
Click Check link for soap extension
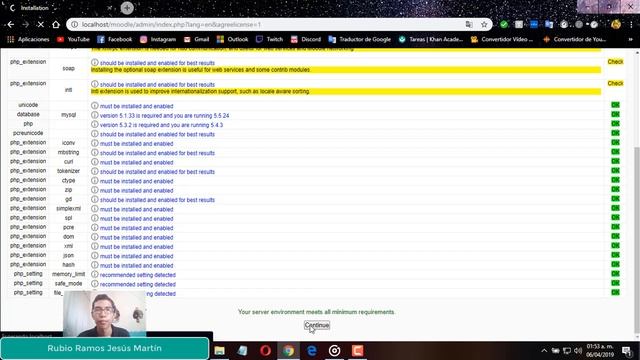[615, 62]
